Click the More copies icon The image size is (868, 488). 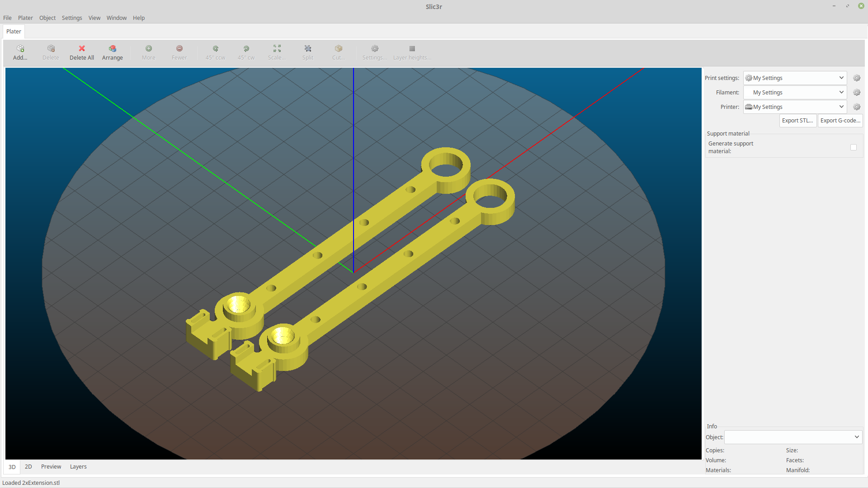[x=149, y=48]
